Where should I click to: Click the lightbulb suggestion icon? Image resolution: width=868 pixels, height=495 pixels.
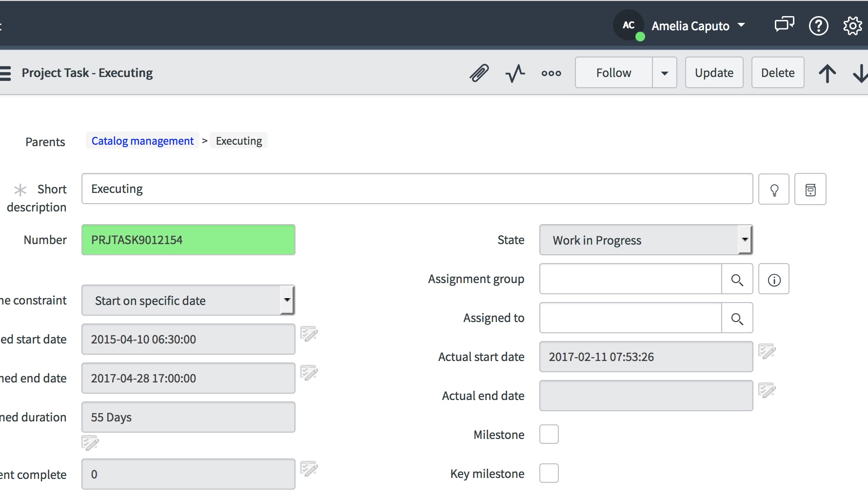point(774,189)
